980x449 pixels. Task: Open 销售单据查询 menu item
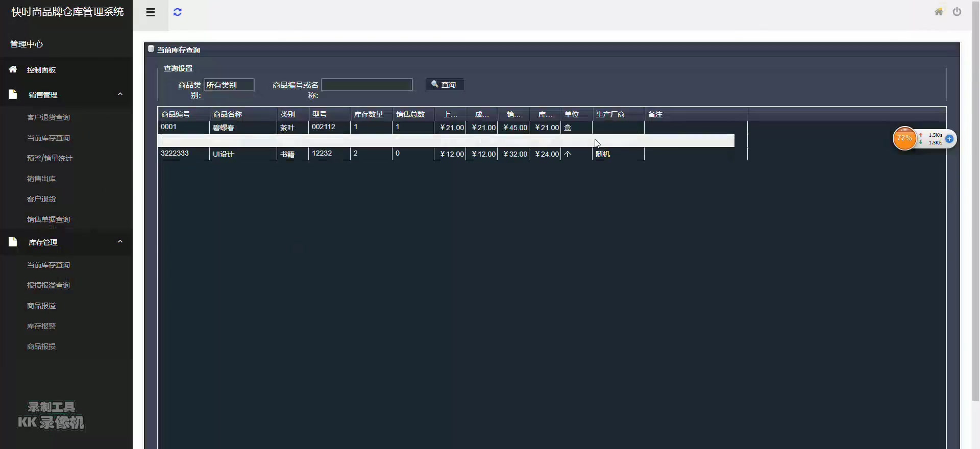point(48,219)
